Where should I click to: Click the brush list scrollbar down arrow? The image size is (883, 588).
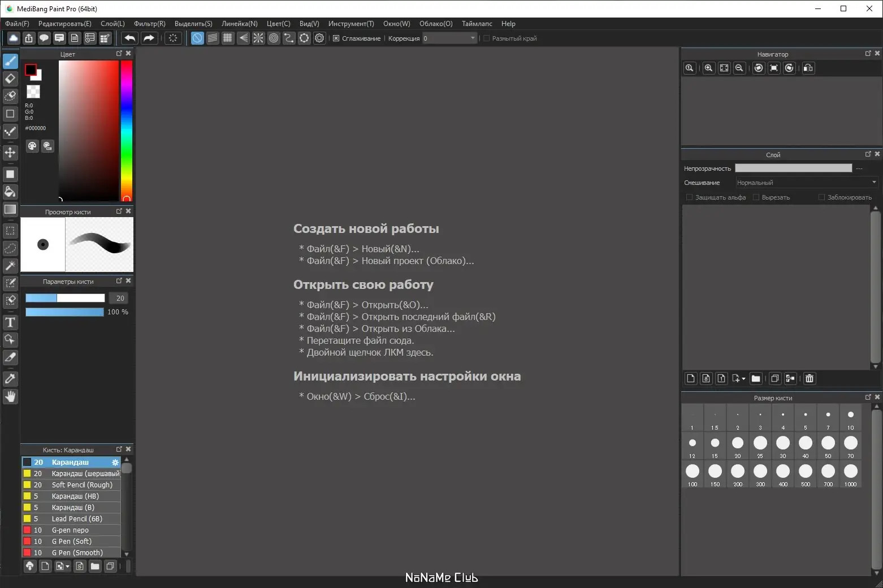click(x=127, y=554)
